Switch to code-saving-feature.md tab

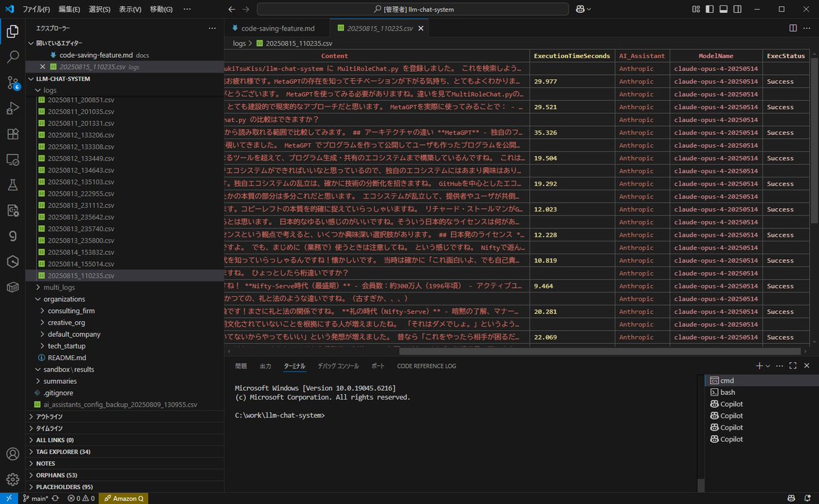click(273, 29)
